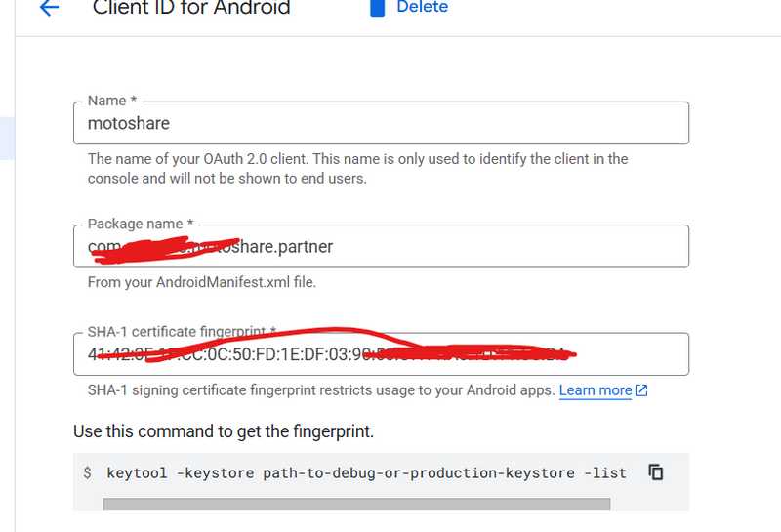
Task: Click the keytool -keystore command text
Action: pos(366,473)
